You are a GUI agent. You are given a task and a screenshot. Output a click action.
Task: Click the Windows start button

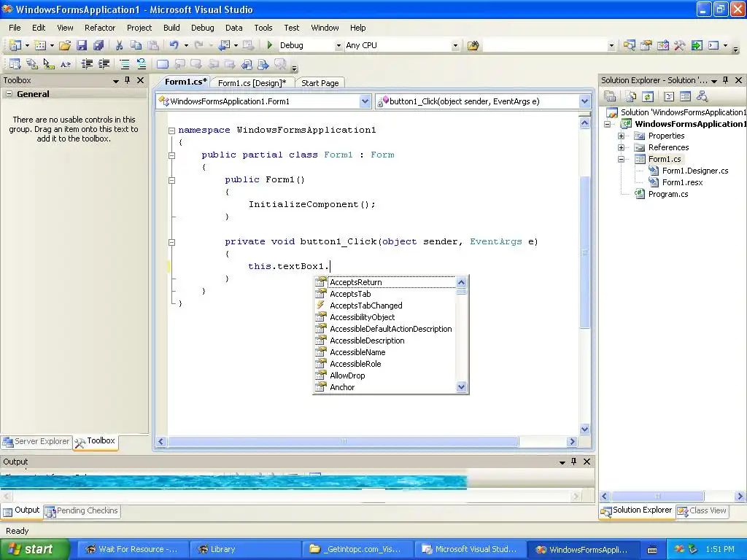pos(34,549)
